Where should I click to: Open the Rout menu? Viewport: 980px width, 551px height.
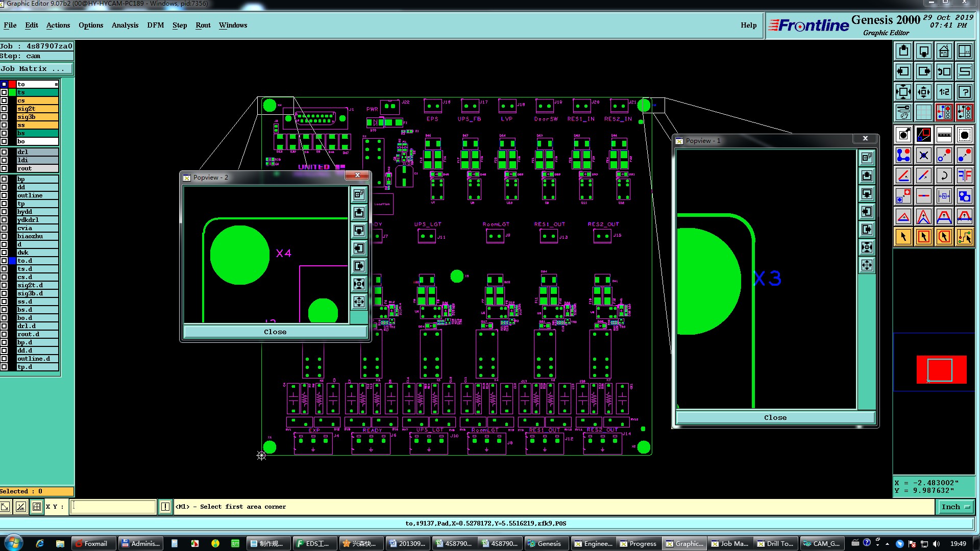coord(203,25)
